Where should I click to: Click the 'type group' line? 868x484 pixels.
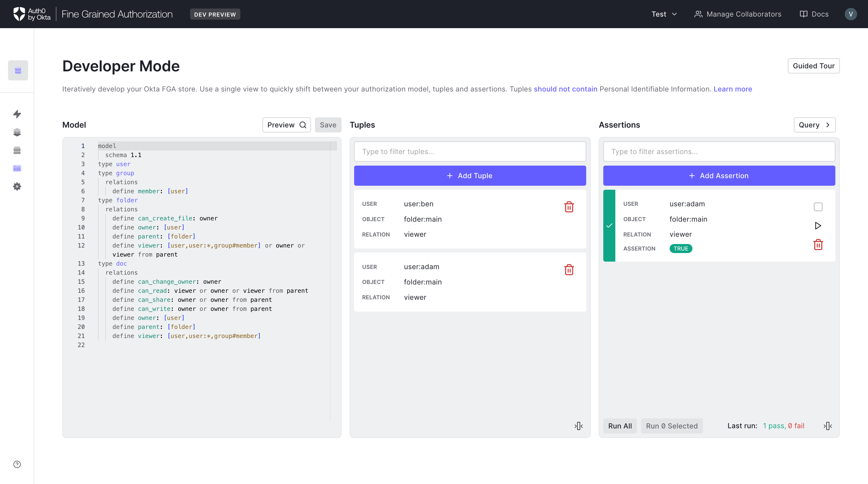click(x=116, y=173)
